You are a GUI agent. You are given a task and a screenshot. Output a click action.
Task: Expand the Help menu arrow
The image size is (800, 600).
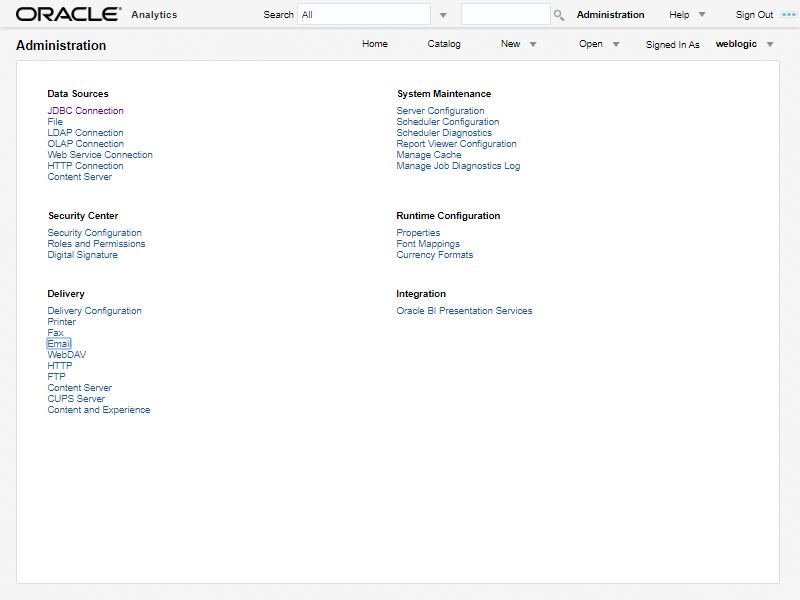702,15
